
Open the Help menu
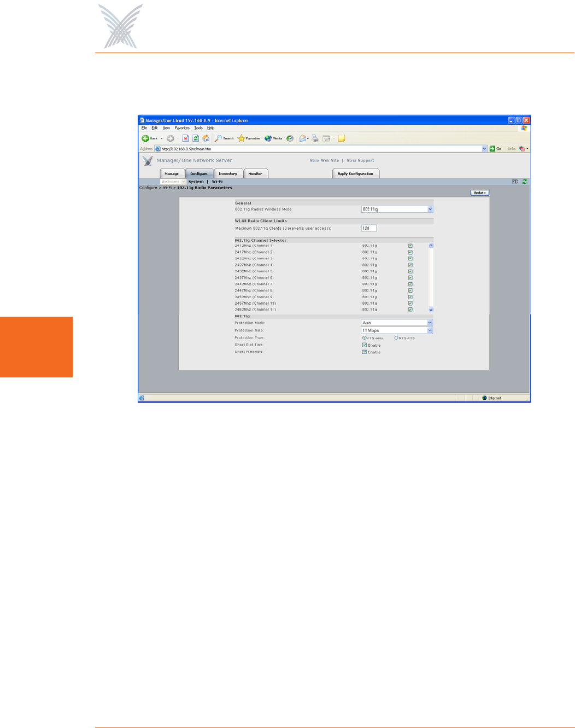point(211,128)
